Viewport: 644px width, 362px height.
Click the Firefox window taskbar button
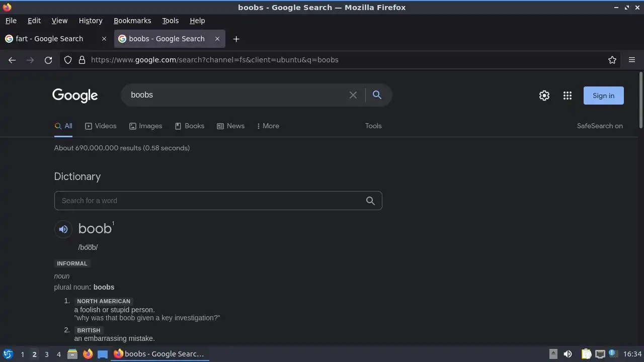(x=160, y=354)
